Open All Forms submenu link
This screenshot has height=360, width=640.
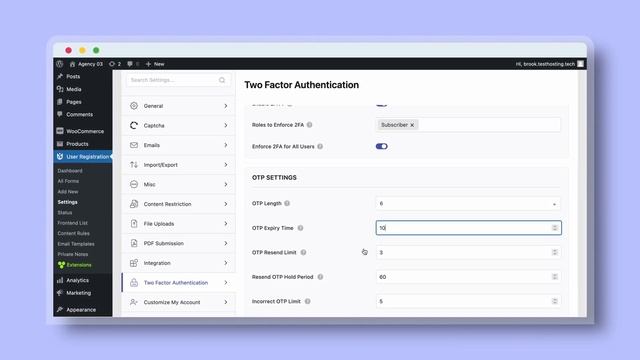(68, 181)
